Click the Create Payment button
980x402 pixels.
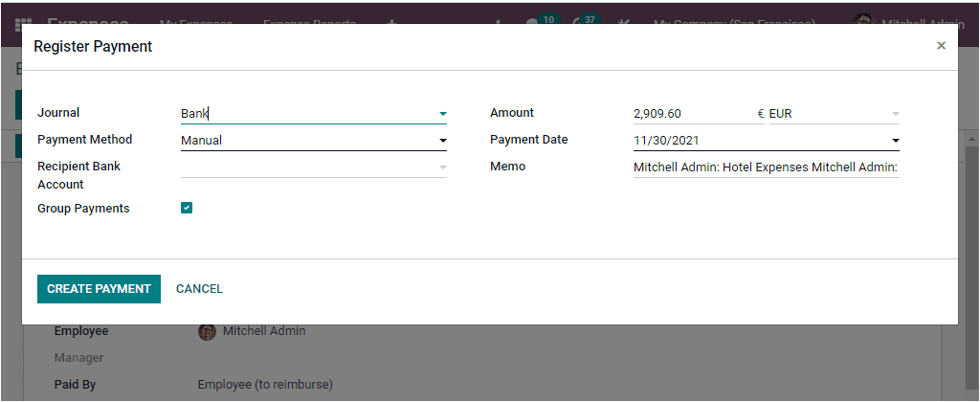click(99, 288)
